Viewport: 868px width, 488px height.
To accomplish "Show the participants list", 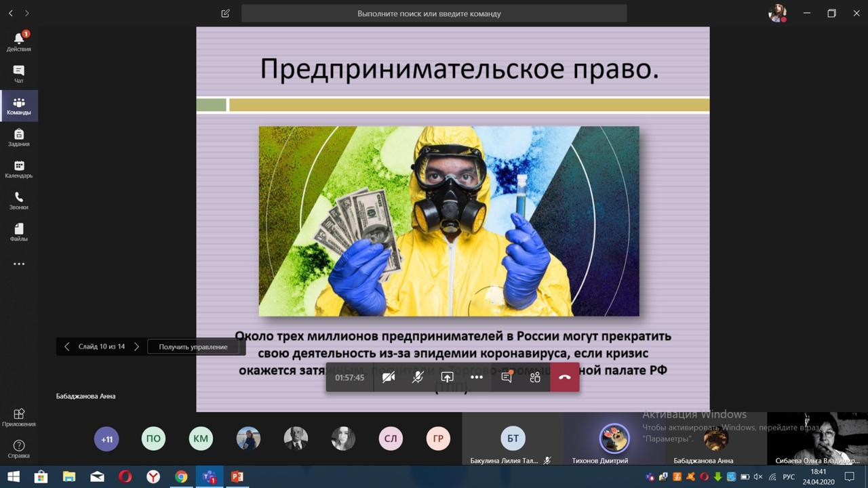I will (535, 378).
